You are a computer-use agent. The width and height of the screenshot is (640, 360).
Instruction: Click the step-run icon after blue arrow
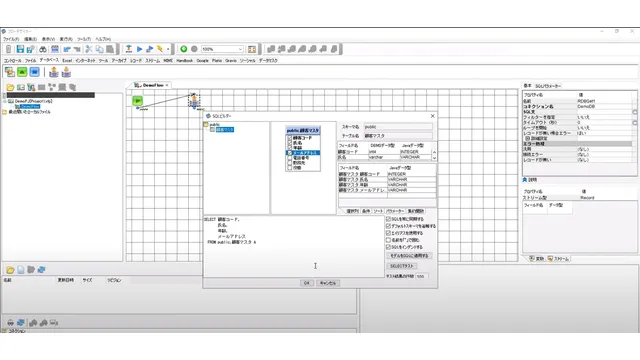(x=149, y=49)
